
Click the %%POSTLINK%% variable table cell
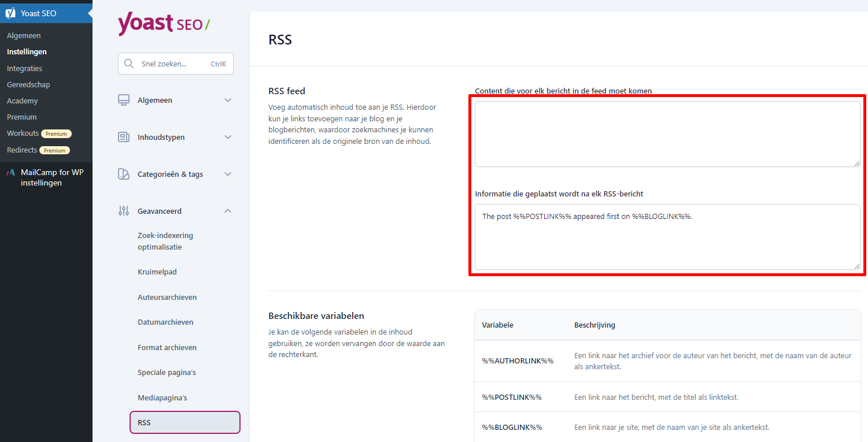click(x=512, y=397)
